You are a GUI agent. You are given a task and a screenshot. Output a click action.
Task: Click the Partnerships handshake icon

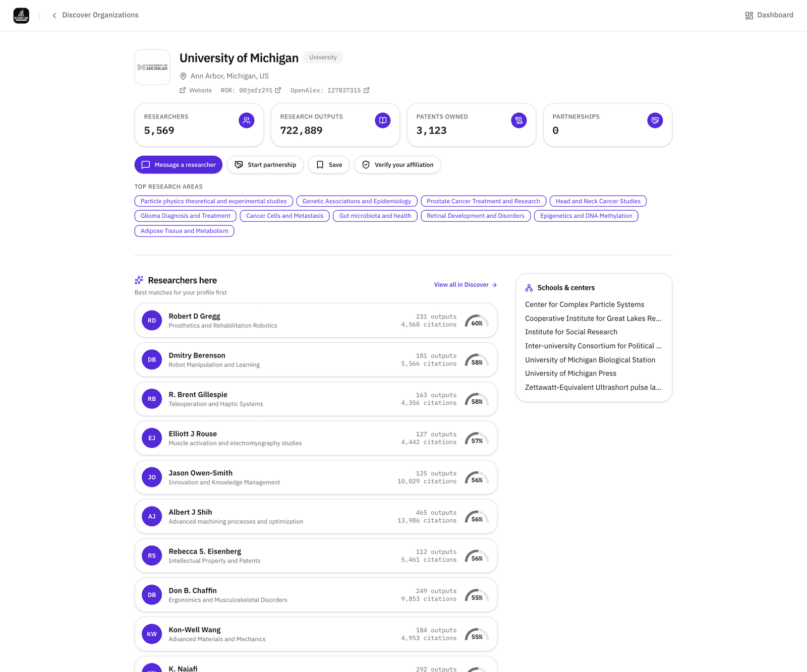pos(655,120)
